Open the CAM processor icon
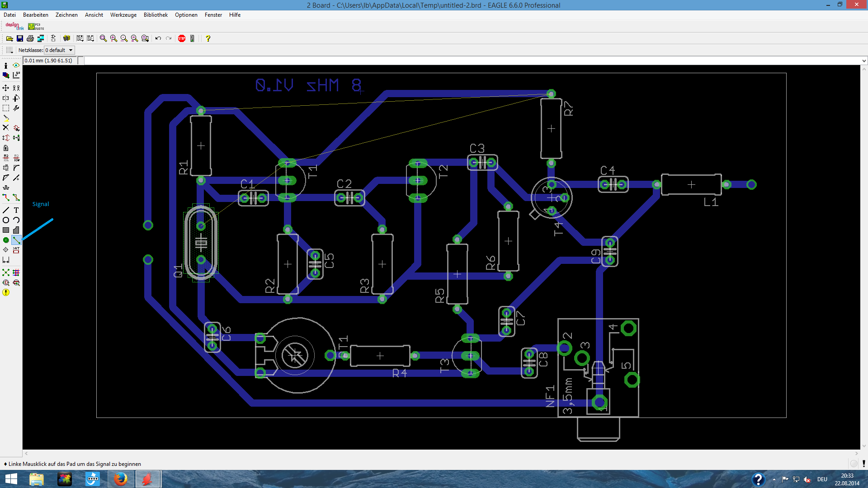 point(41,38)
